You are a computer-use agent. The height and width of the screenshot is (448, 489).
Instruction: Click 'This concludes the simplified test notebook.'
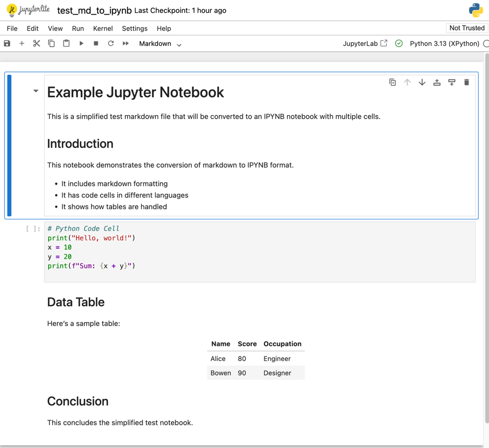(x=120, y=423)
